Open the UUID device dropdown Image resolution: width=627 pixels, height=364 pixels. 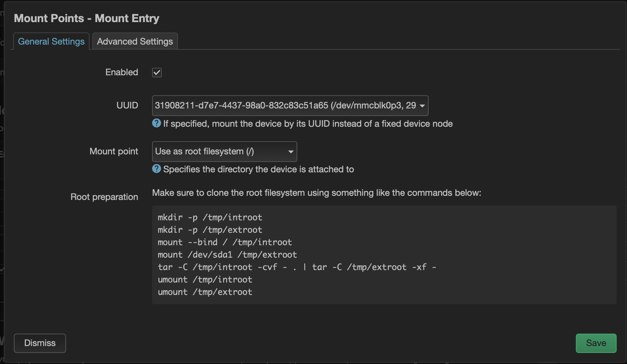[x=290, y=106]
